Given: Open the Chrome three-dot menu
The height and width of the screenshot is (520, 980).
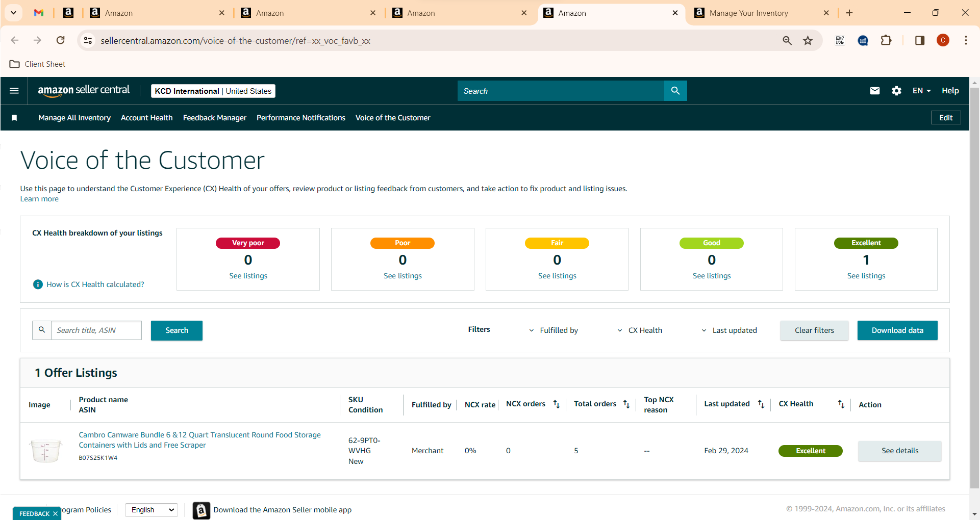Looking at the screenshot, I should (x=966, y=40).
